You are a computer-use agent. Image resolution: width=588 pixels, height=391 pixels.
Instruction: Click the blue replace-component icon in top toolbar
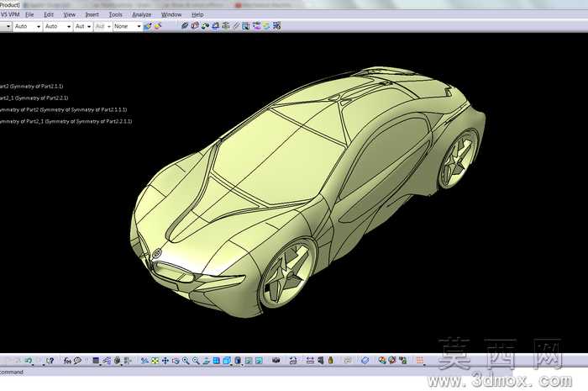click(x=215, y=25)
